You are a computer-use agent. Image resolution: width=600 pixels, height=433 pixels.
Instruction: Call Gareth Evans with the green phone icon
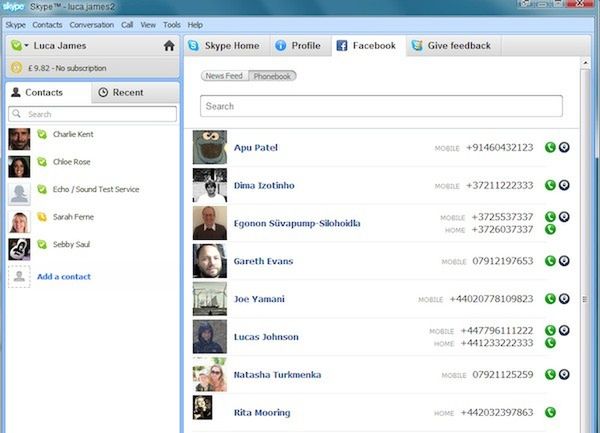coord(550,261)
